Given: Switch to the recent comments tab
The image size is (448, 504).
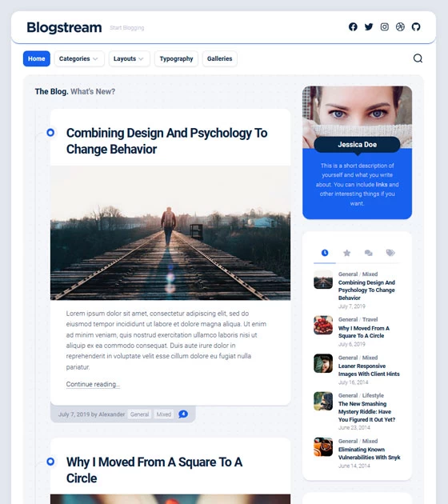Looking at the screenshot, I should [369, 253].
